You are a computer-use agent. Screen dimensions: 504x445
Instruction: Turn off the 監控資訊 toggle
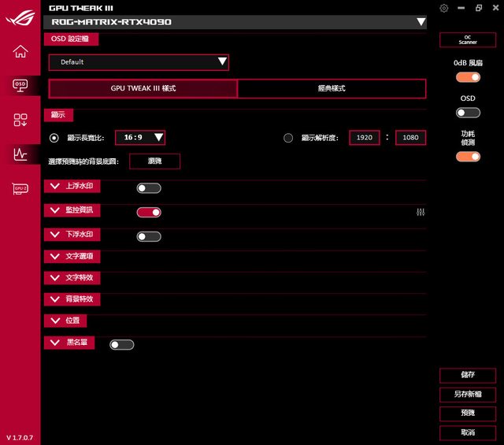tap(149, 212)
